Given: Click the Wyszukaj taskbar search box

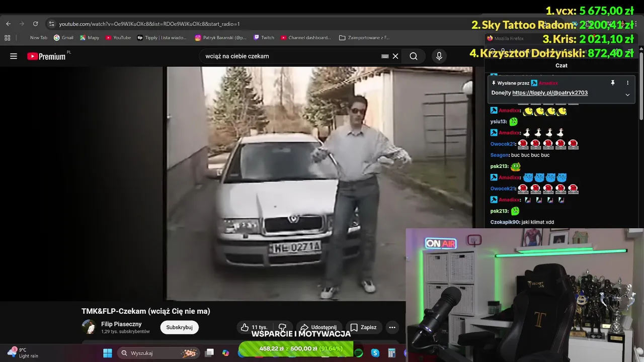Looking at the screenshot, I should (158, 353).
